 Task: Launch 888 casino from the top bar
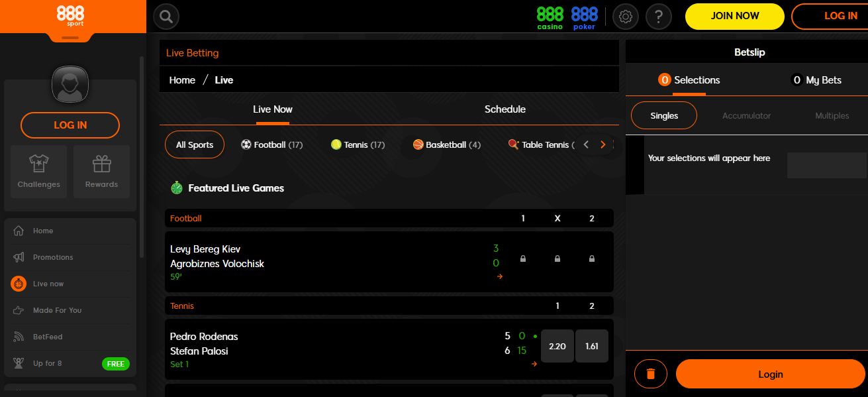(x=550, y=16)
